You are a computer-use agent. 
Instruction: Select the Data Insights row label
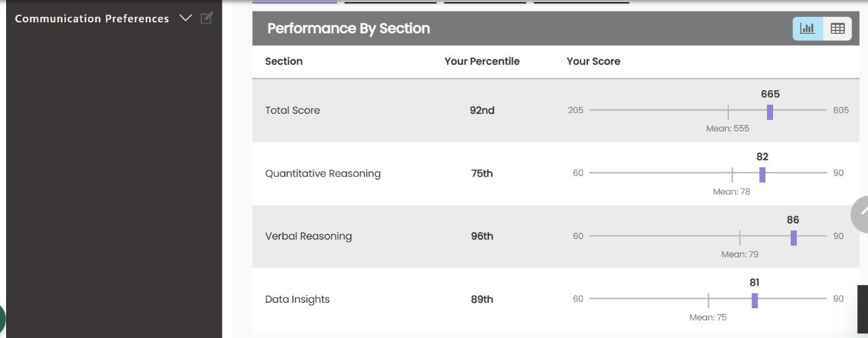pyautogui.click(x=297, y=299)
